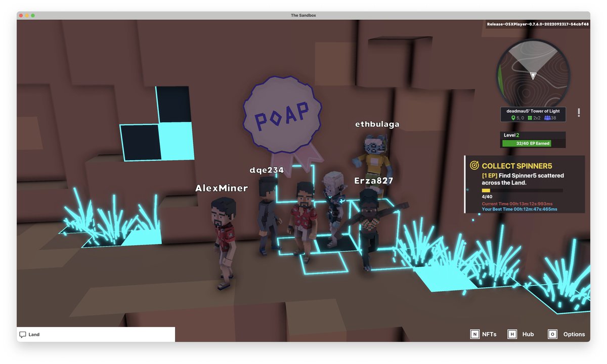Click the circular minimap
Viewport: 607px width, 364px height.
pos(533,75)
